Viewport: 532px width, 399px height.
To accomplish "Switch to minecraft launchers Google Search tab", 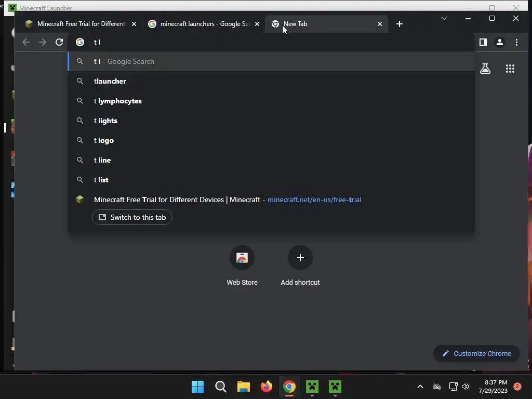I will tap(204, 24).
